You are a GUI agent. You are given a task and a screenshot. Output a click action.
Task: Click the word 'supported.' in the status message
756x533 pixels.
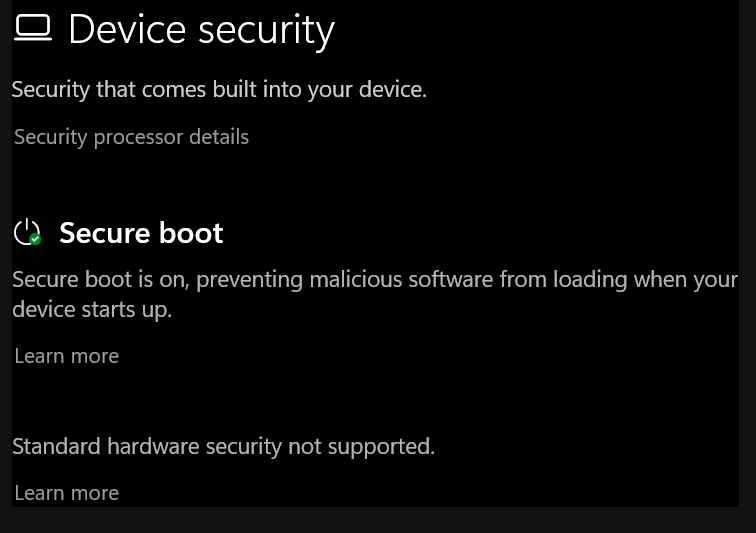(x=381, y=448)
